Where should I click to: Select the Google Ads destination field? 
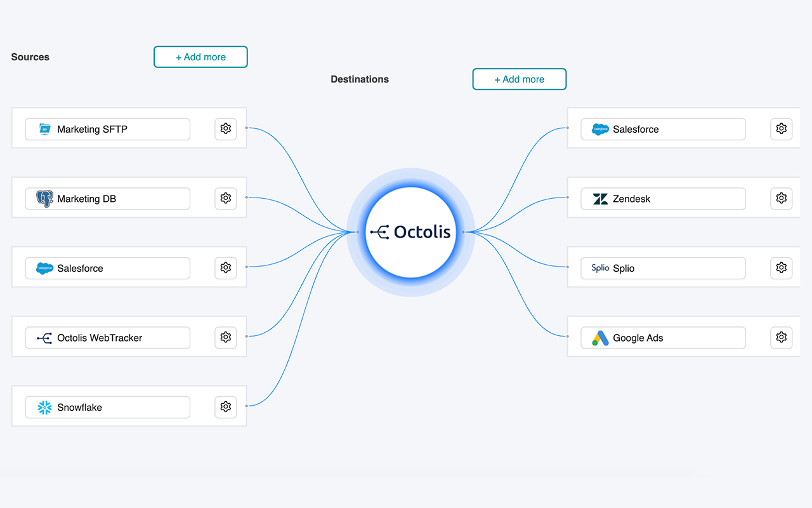point(664,337)
